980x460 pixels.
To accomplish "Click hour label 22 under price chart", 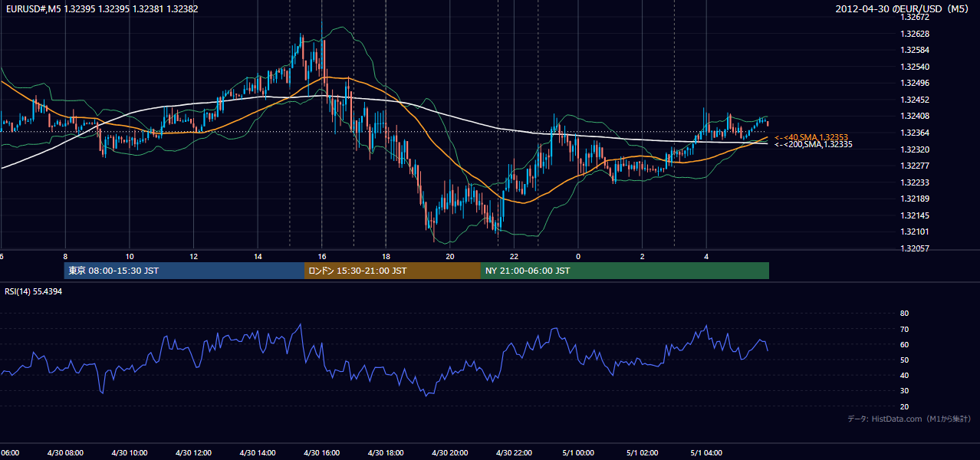I will tap(514, 256).
